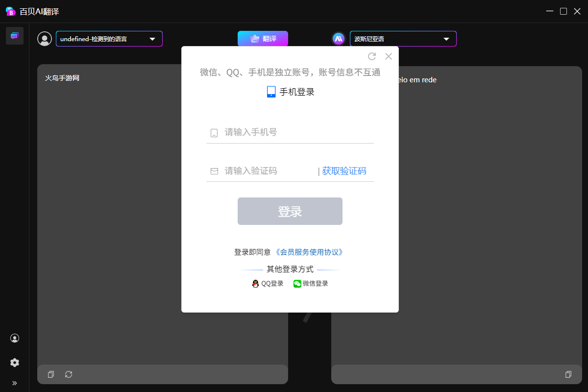Copy the translated text in right panel

568,374
